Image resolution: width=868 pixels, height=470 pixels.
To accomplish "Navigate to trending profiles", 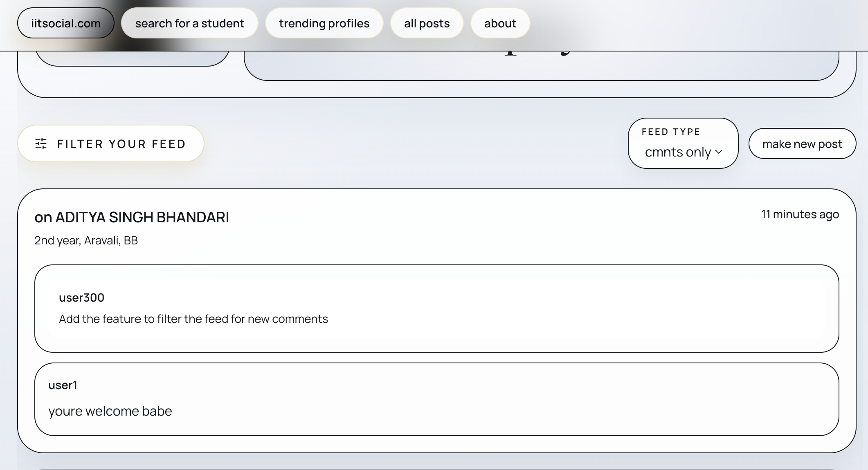I will coord(324,23).
